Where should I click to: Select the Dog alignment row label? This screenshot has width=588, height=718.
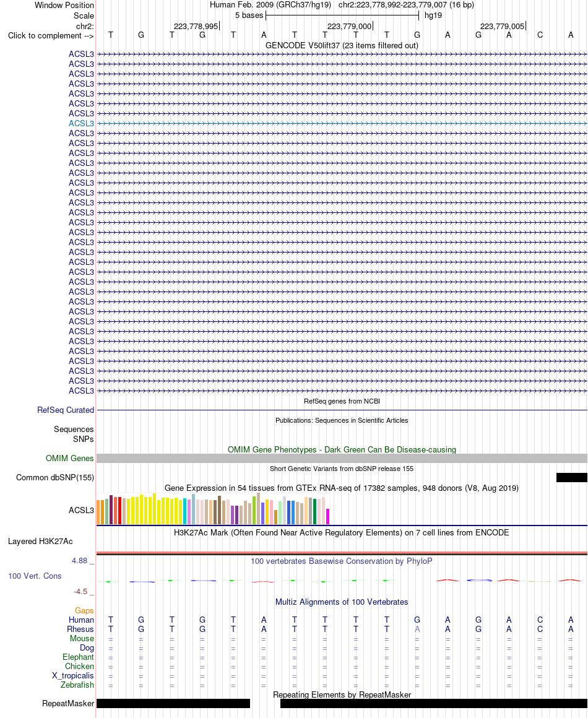point(87,647)
